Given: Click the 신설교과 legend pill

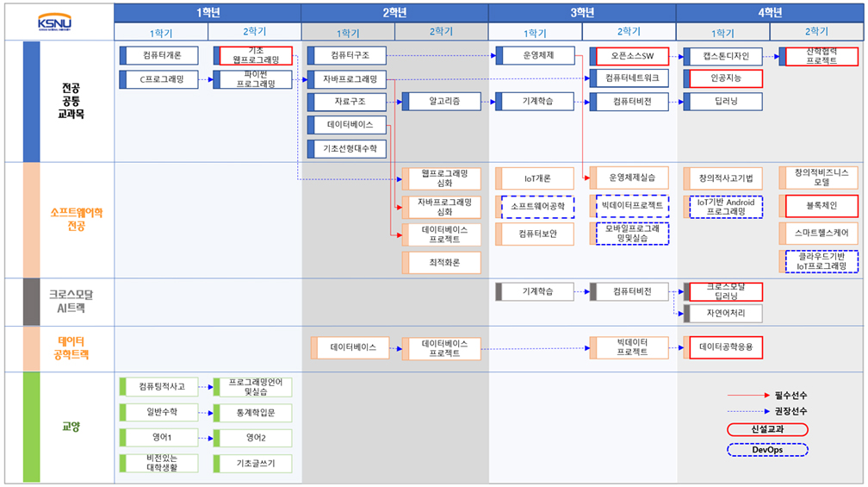Looking at the screenshot, I should [767, 429].
